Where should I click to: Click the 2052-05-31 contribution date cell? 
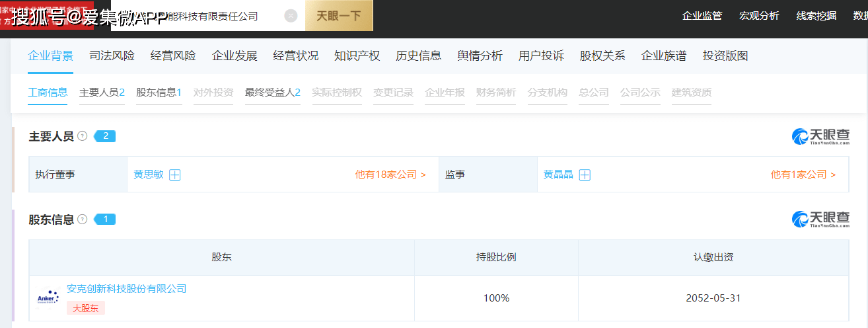(713, 298)
